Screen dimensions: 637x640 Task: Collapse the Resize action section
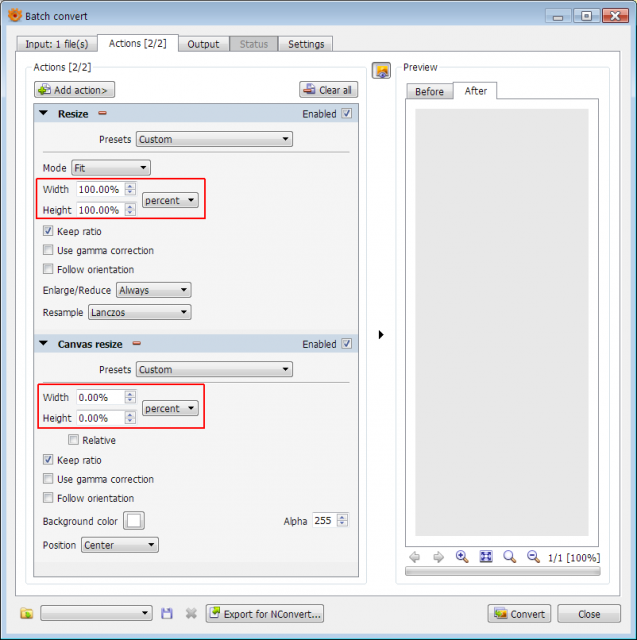(44, 113)
